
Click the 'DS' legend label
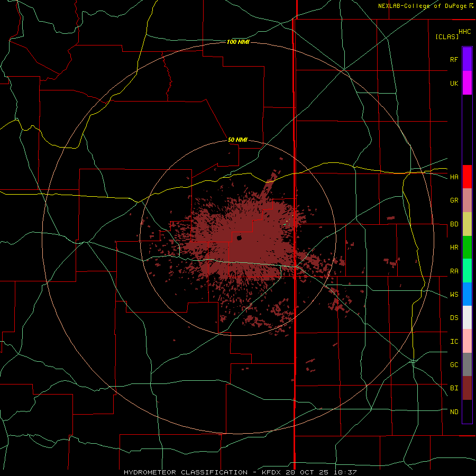454,318
